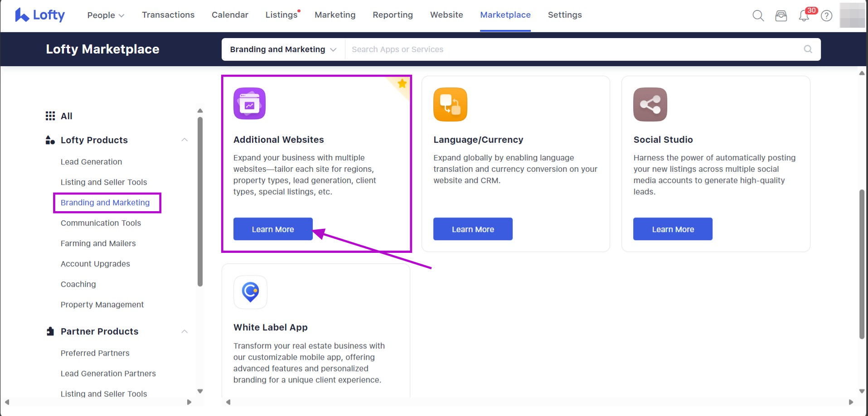Click the Language/Currency card title

(478, 140)
